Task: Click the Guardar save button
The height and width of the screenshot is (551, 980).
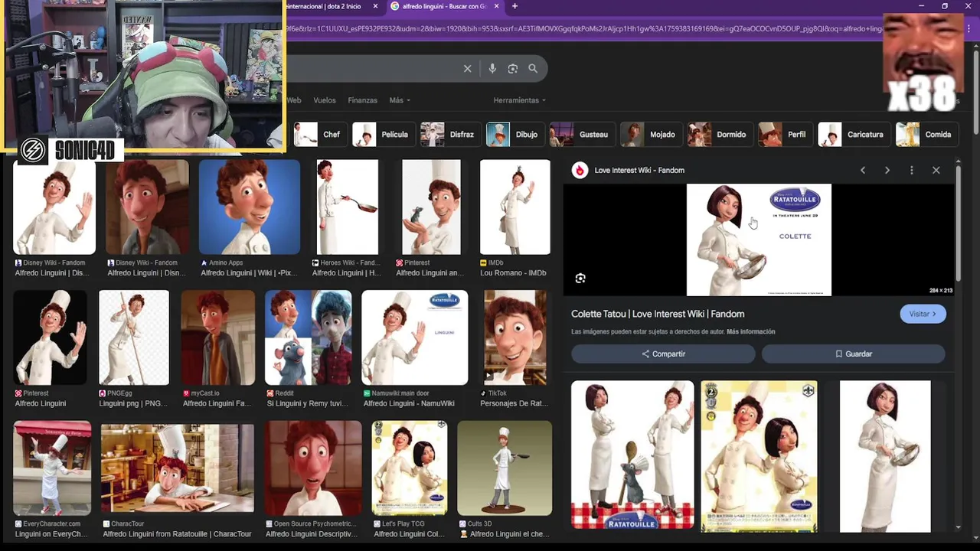Action: point(853,354)
